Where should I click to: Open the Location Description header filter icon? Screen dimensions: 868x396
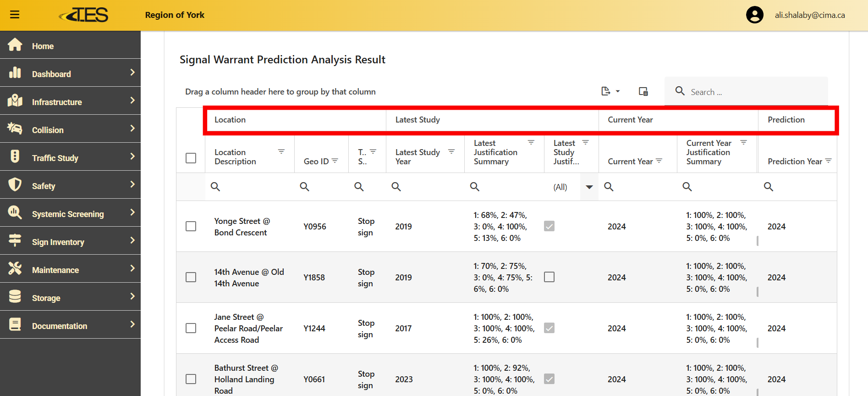click(x=281, y=151)
